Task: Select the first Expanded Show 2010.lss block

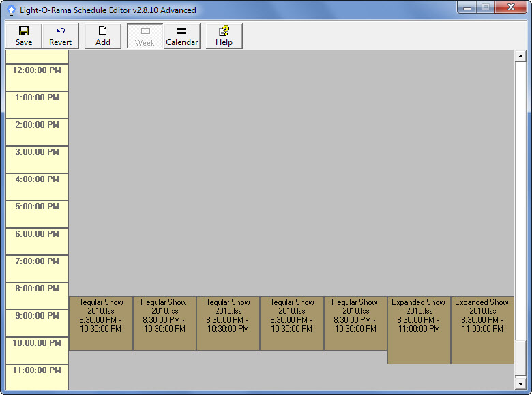Action: [419, 330]
